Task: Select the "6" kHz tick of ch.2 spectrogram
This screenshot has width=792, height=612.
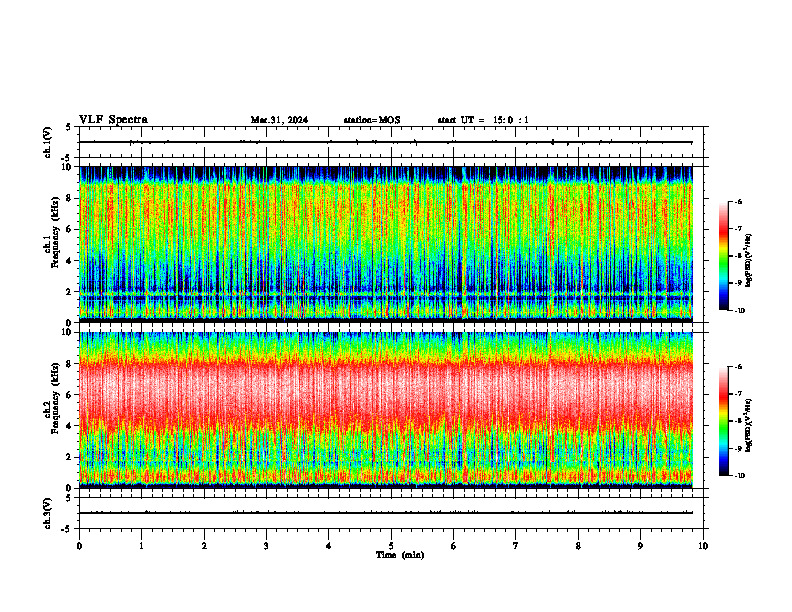Action: 70,395
